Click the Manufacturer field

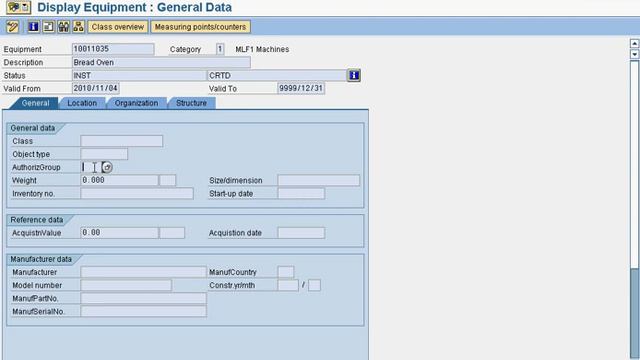pos(143,272)
